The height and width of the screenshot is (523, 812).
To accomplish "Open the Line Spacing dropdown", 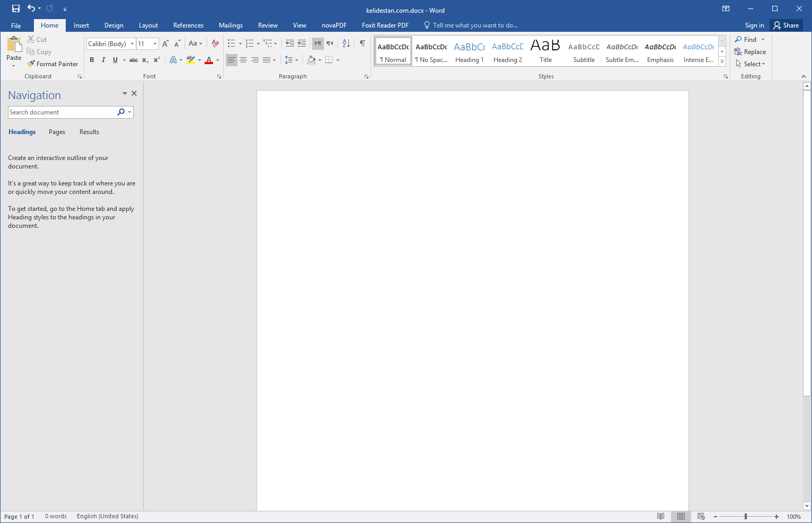I will point(291,60).
